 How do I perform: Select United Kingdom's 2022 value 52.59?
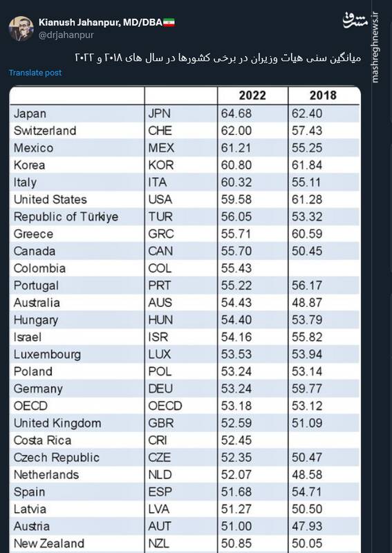pyautogui.click(x=236, y=423)
